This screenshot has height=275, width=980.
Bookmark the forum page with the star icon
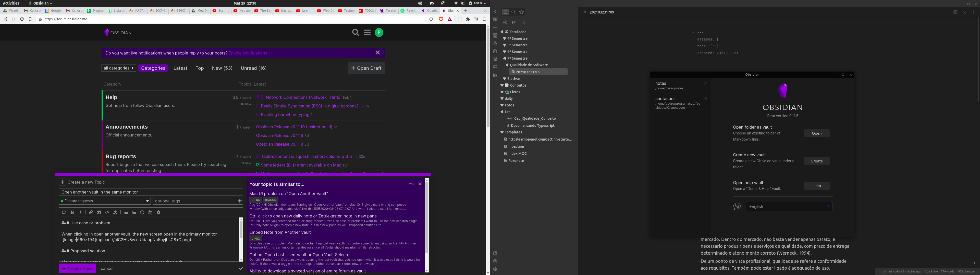tap(30, 19)
